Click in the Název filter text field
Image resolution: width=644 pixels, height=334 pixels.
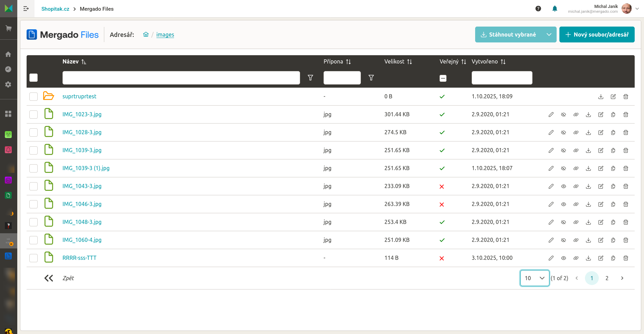(181, 78)
